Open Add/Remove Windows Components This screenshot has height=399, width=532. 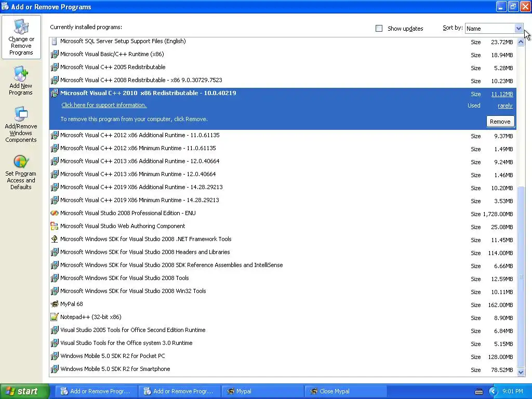tap(21, 125)
